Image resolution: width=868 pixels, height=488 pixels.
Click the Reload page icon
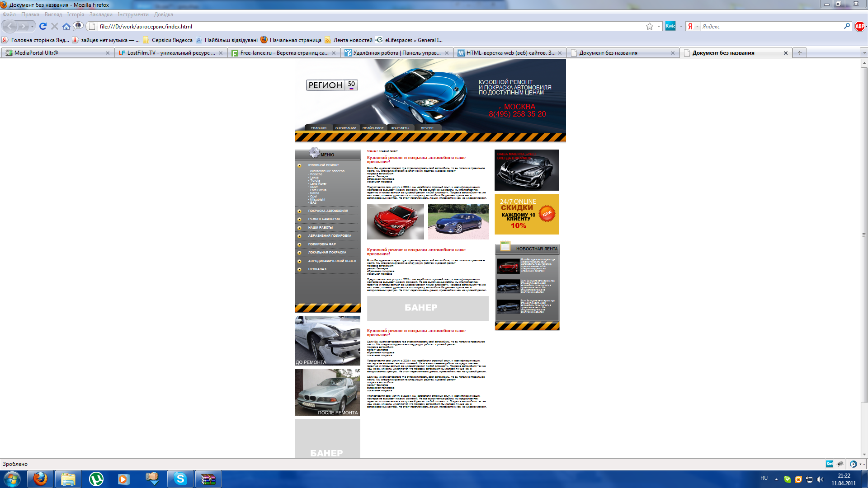coord(43,26)
